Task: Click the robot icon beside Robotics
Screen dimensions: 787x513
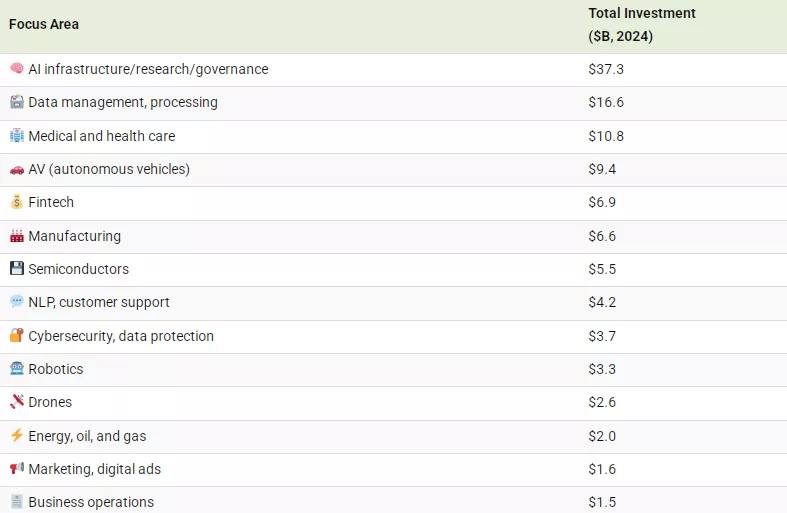Action: [x=16, y=369]
